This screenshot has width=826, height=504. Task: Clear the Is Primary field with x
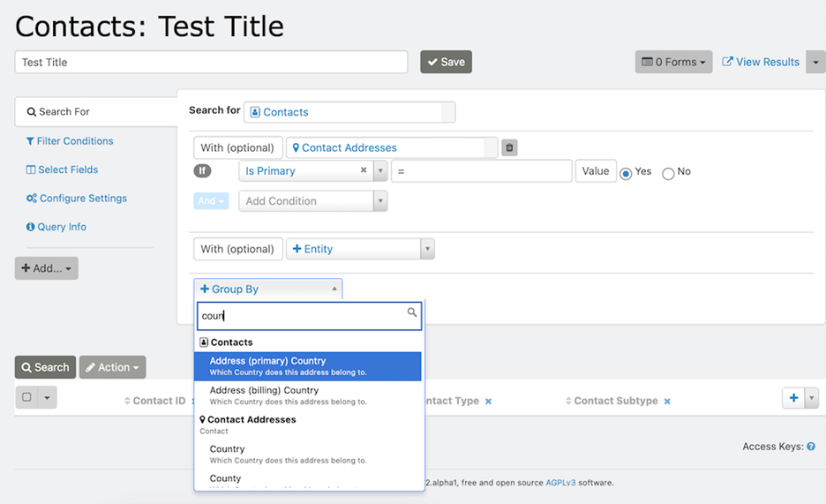364,171
